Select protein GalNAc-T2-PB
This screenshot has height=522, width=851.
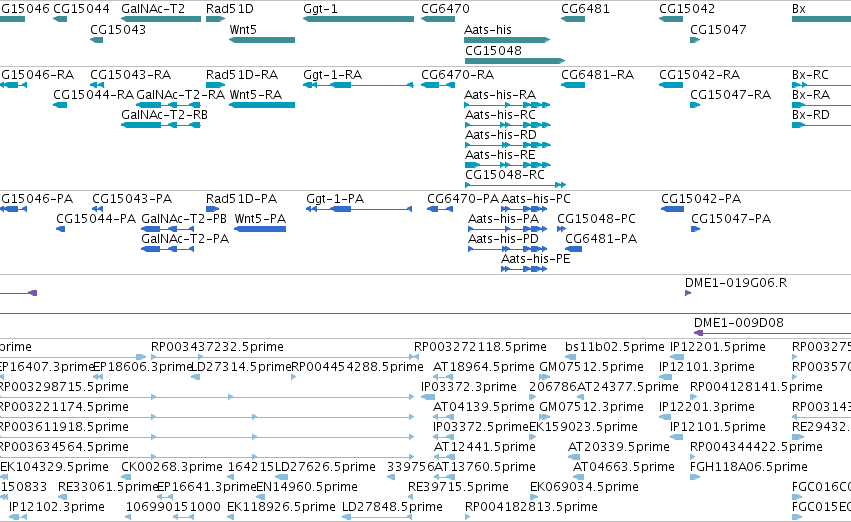coord(167,229)
